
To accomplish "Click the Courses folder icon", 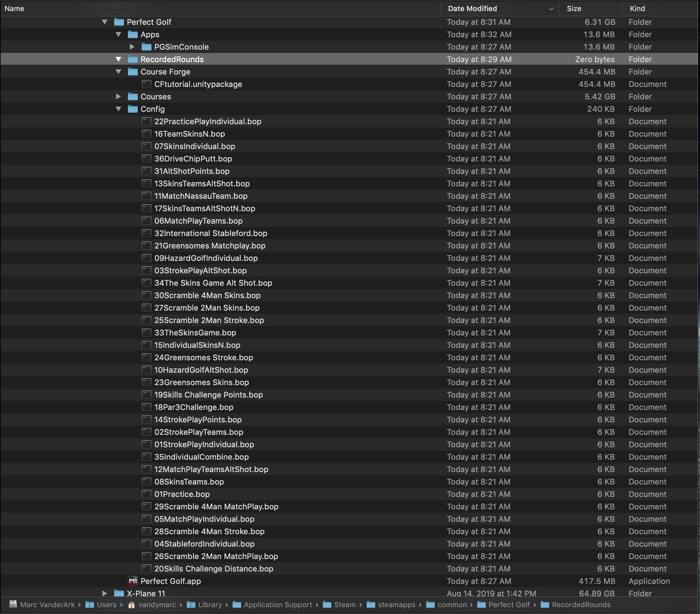I will click(133, 96).
